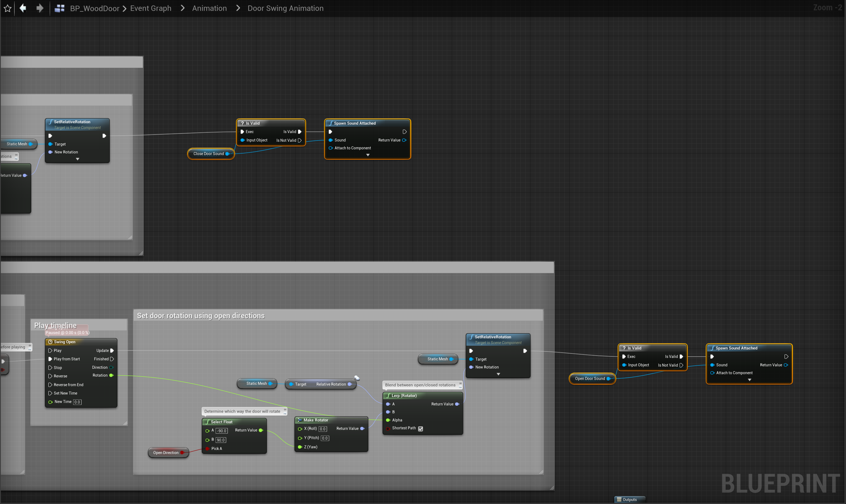Image resolution: width=846 pixels, height=504 pixels.
Task: Click Is Valid question mark icon near Close Door Sound
Action: pos(242,123)
